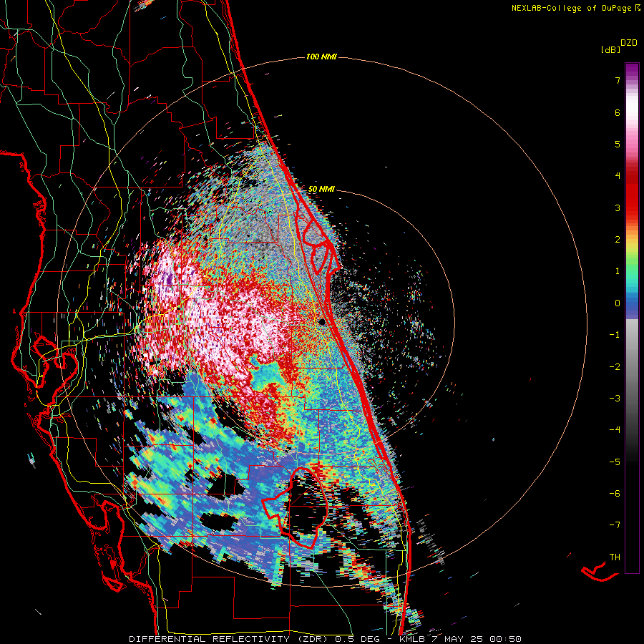The height and width of the screenshot is (644, 644).
Task: Click the 100 NMI range ring label
Action: 321,57
